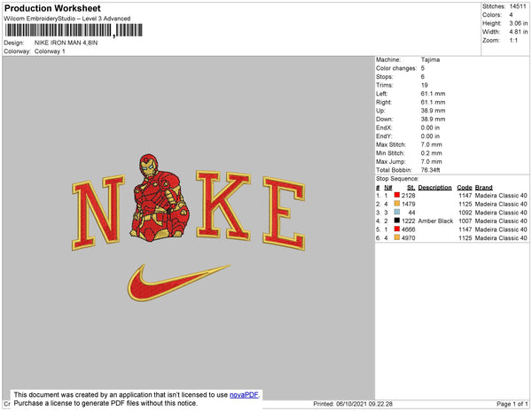Select the 'Amber Black' description cell
This screenshot has height=411, width=532.
[435, 221]
